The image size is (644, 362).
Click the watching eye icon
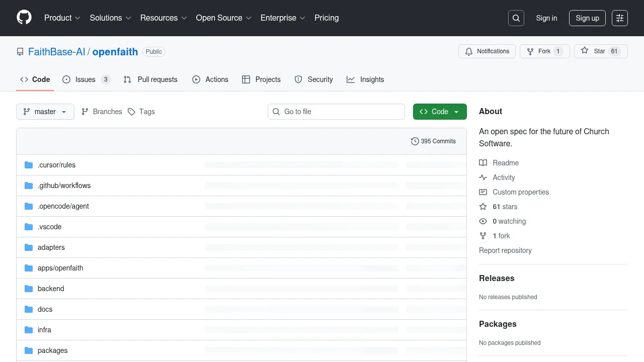tap(482, 221)
